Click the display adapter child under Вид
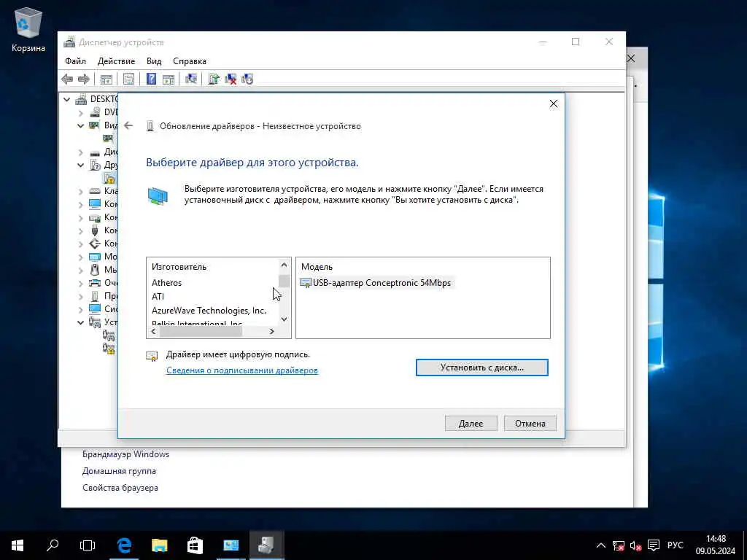747x560 pixels. (109, 138)
